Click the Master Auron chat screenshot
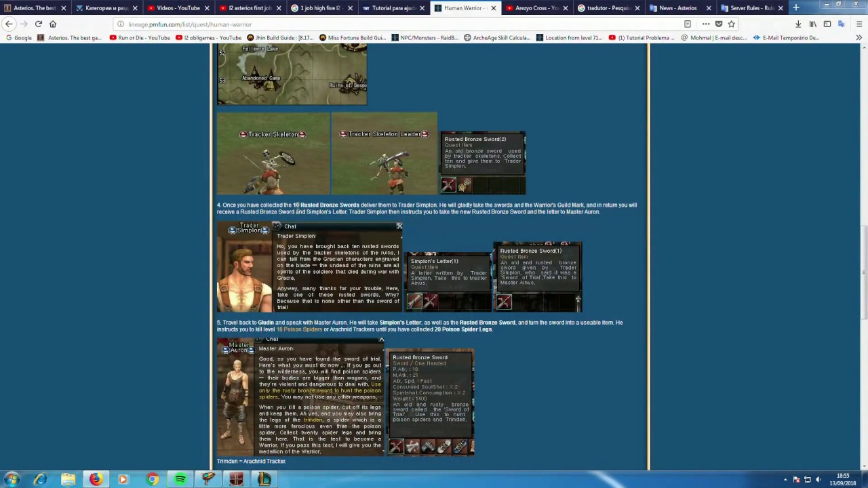The width and height of the screenshot is (868, 488). click(301, 397)
